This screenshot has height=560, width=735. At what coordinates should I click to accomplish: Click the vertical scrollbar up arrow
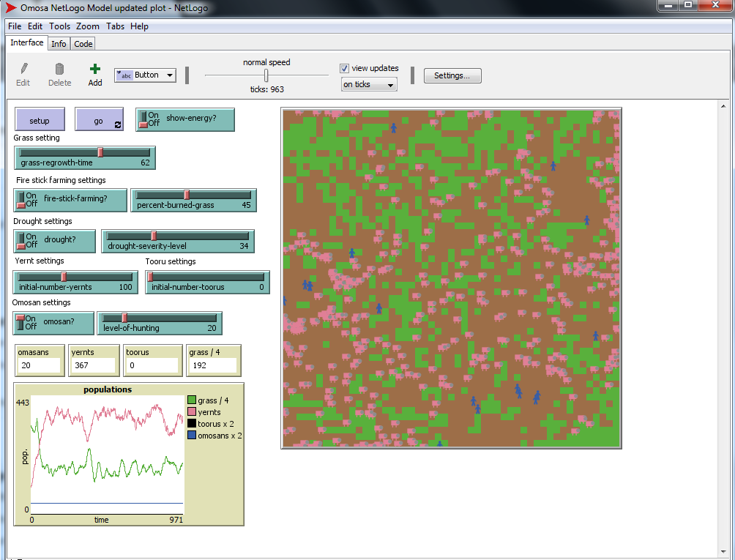723,106
